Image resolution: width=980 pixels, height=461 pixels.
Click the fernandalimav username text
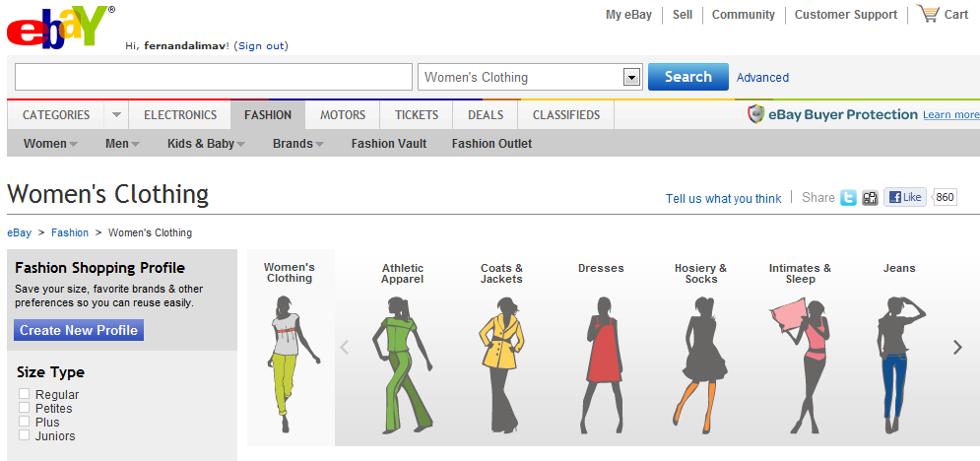[x=187, y=45]
